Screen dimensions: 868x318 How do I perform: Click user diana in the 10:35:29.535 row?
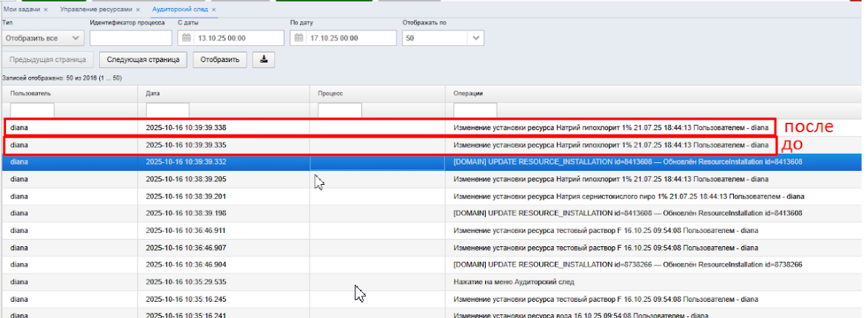pos(19,282)
